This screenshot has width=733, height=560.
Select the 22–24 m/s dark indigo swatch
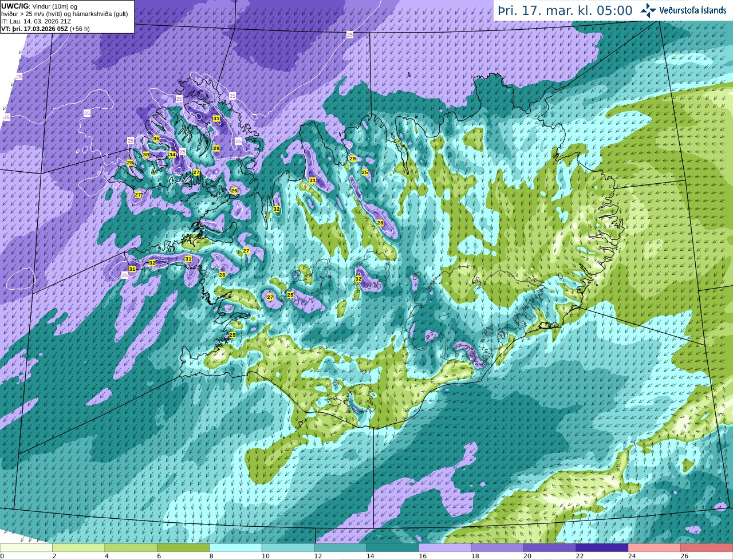(602, 547)
